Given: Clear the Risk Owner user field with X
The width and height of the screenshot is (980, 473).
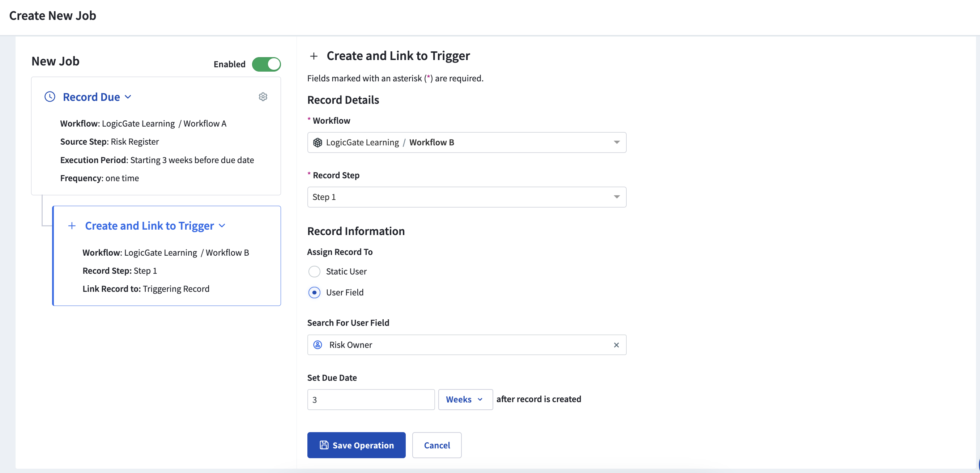Looking at the screenshot, I should 616,345.
